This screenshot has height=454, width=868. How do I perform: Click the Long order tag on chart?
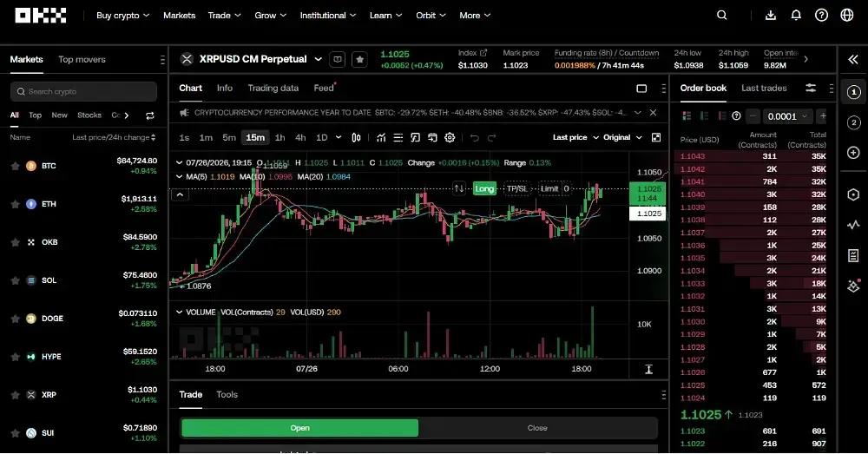pyautogui.click(x=483, y=188)
